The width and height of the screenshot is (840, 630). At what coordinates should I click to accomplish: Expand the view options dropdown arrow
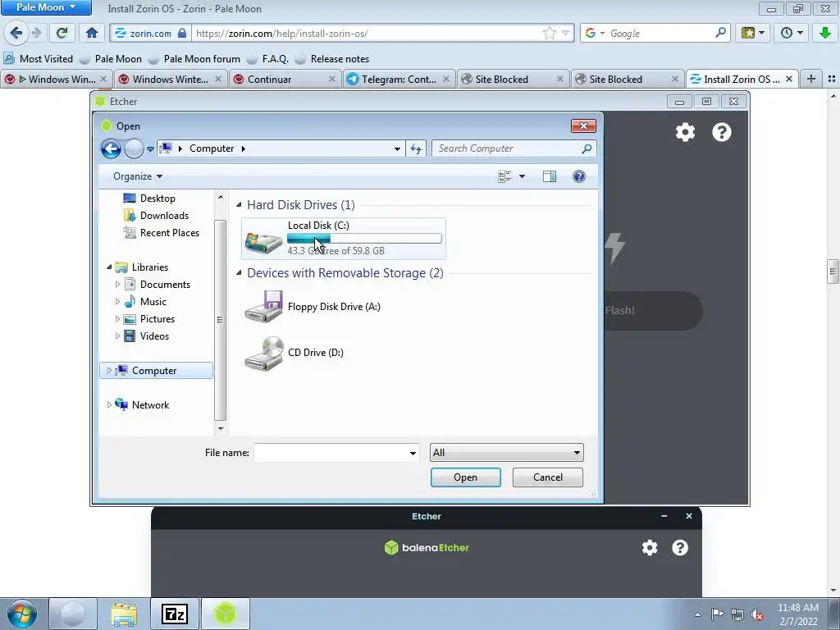click(522, 176)
